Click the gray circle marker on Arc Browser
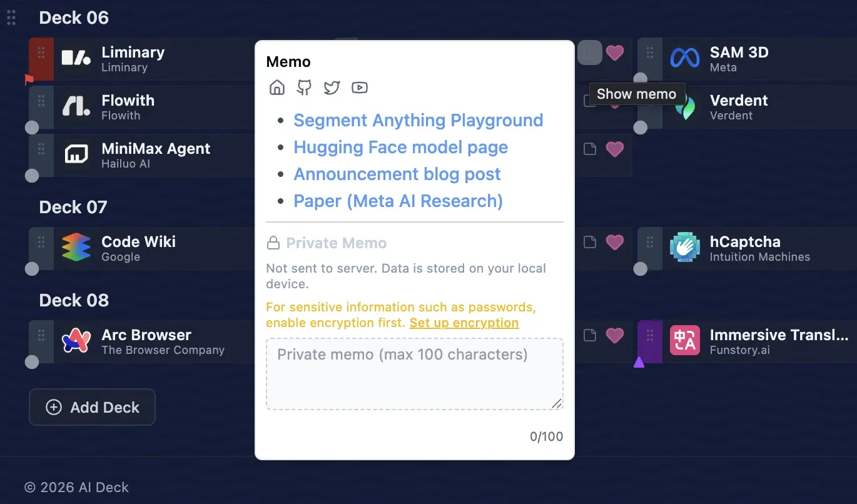 coord(31,362)
